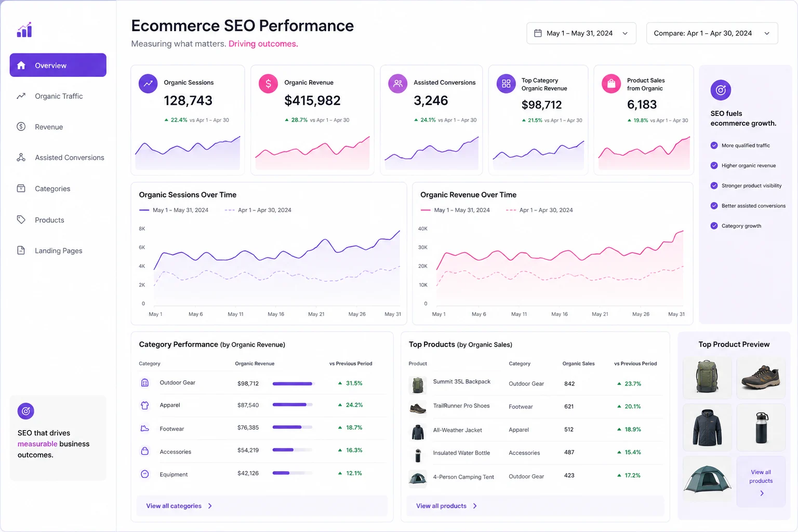The image size is (798, 532).
Task: Click the Apparel revenue progress bar
Action: (292, 405)
